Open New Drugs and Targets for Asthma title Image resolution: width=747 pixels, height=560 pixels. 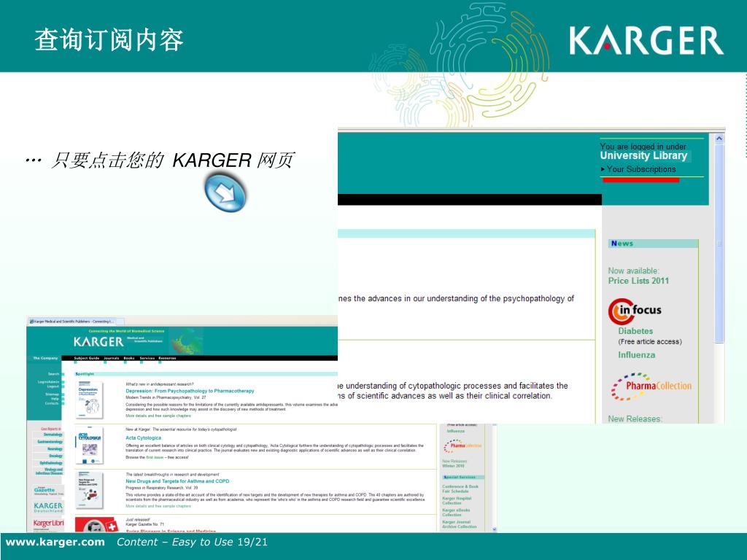click(x=177, y=481)
